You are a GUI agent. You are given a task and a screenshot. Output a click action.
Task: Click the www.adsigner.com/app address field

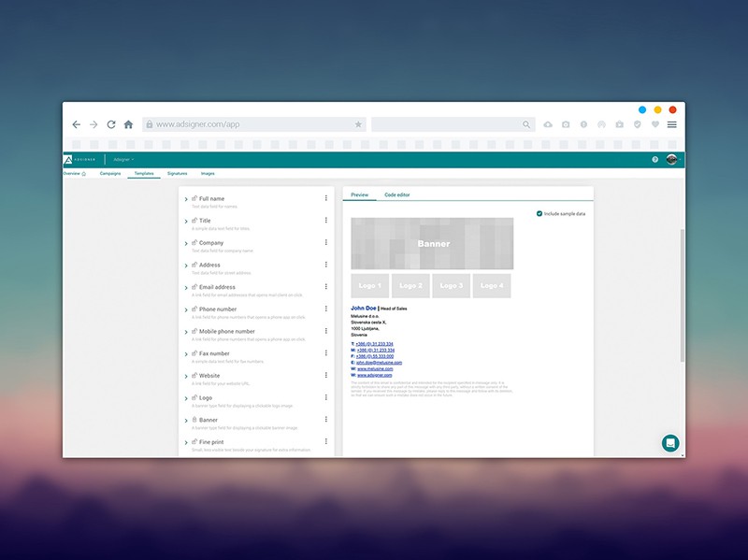(254, 124)
